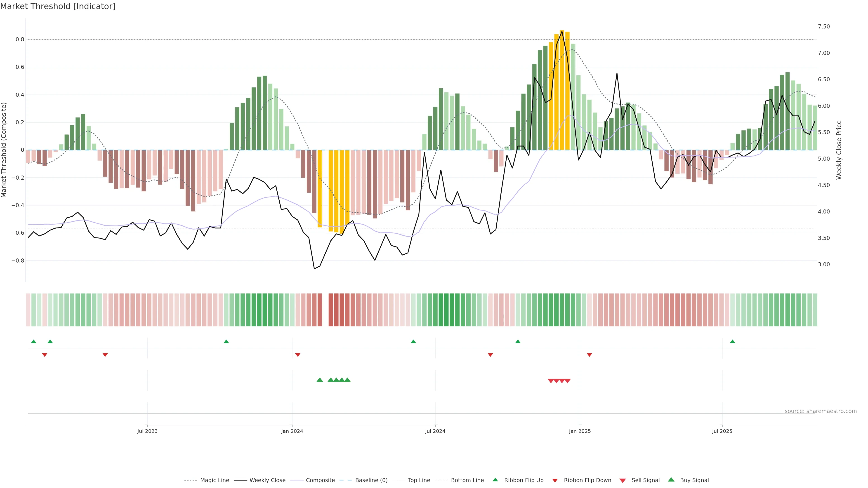Click the Sell Signal legend marker icon
Image resolution: width=868 pixels, height=488 pixels.
623,480
